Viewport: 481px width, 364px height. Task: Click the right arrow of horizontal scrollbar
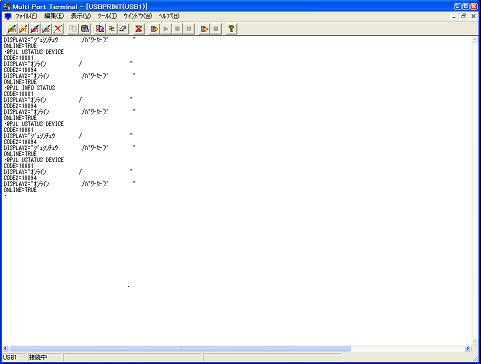coord(468,349)
